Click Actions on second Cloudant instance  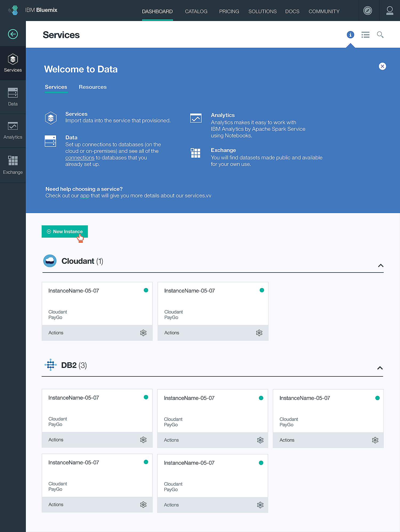click(172, 333)
